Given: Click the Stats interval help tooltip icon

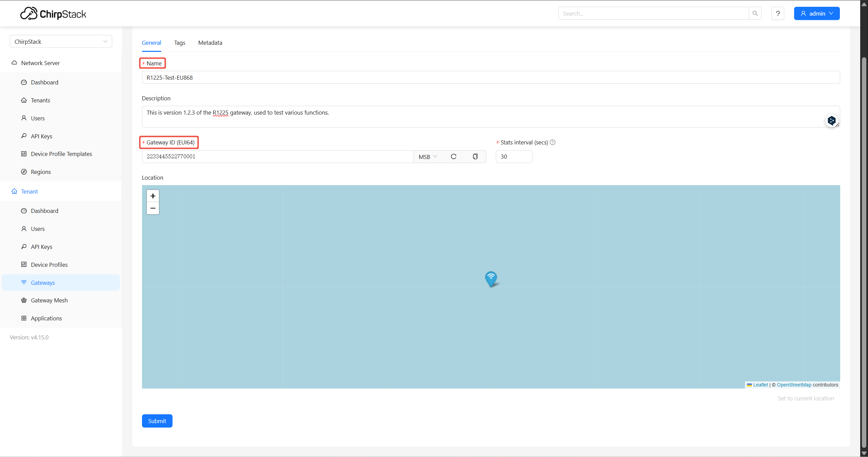Looking at the screenshot, I should (x=553, y=142).
